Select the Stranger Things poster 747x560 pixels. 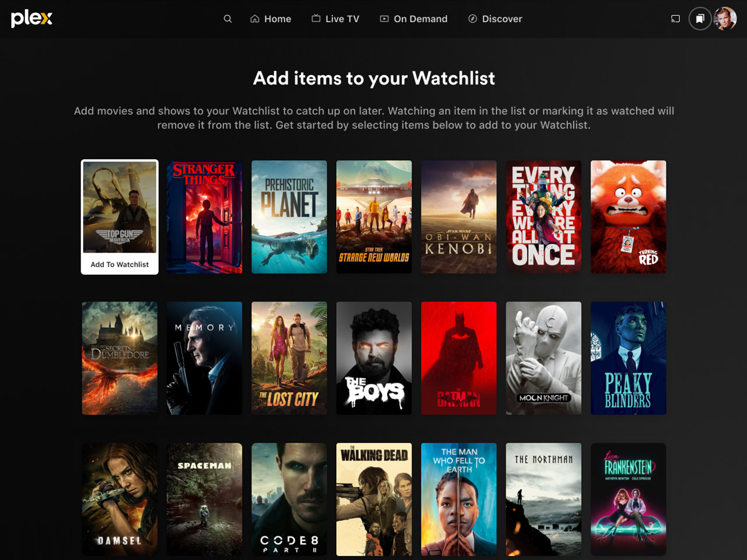point(204,217)
